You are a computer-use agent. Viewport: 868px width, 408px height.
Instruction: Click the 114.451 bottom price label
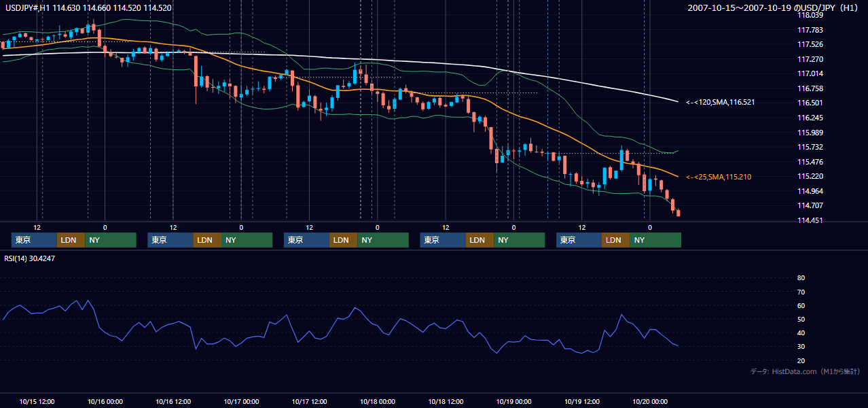[x=810, y=220]
